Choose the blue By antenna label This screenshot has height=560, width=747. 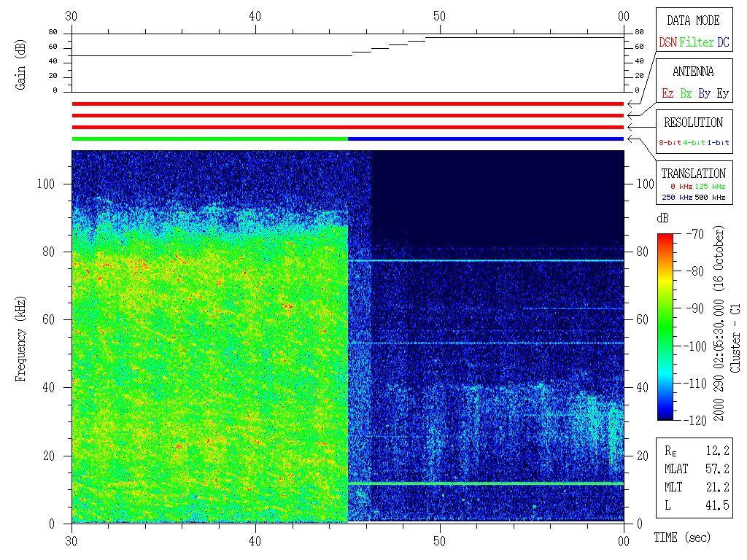(x=704, y=93)
